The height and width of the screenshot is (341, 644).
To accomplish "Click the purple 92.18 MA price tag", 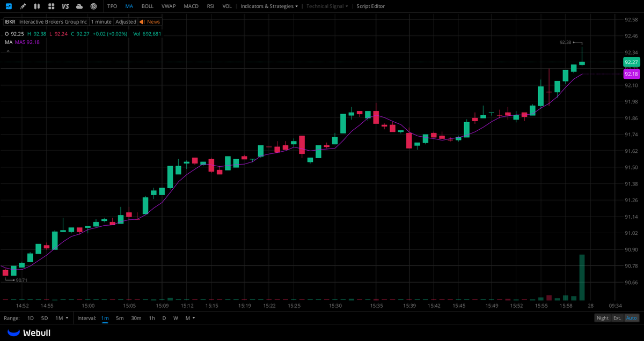I will (632, 74).
